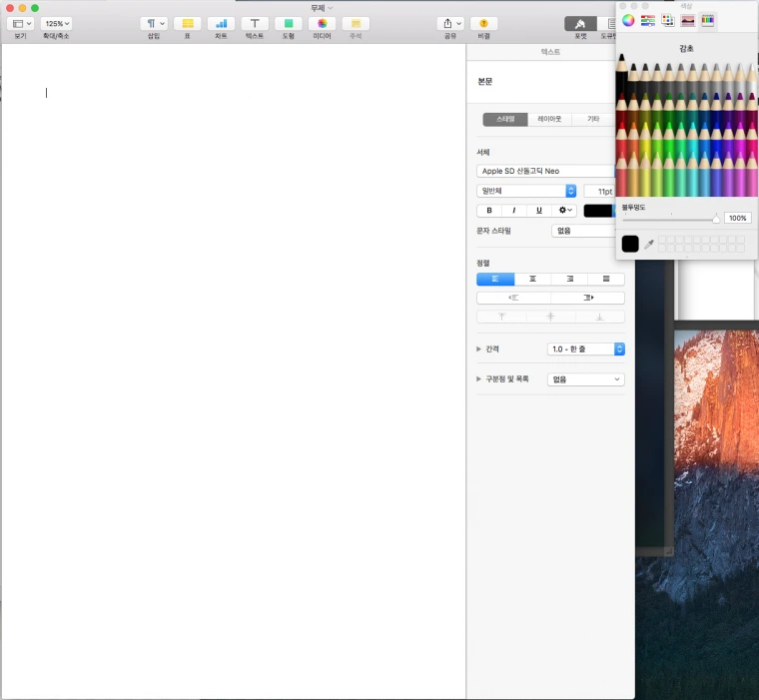Viewport: 759px width, 700px height.
Task: Align text left
Action: tap(495, 279)
